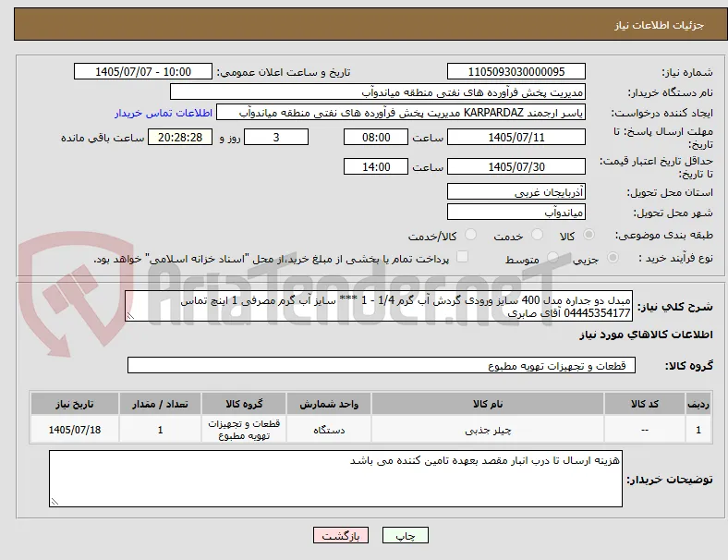This screenshot has width=728, height=560.
Task: Click the response deadline date 1405/07/11
Action: 516,137
